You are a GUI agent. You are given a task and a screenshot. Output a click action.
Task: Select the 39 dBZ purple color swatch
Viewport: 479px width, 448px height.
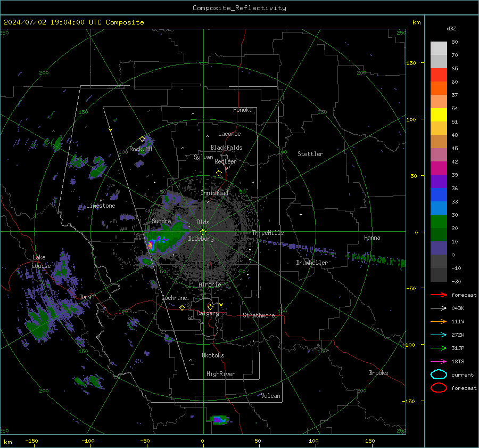pos(439,181)
